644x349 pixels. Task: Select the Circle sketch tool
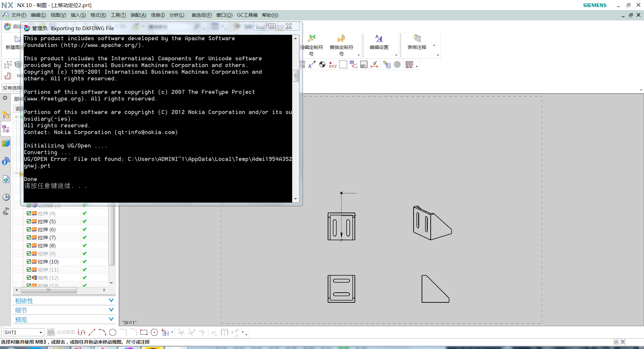(113, 332)
